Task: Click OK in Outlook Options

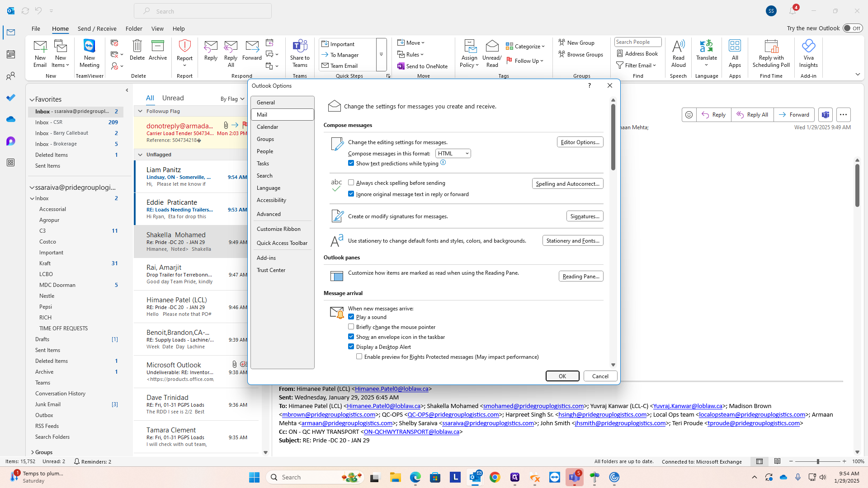Action: (562, 376)
